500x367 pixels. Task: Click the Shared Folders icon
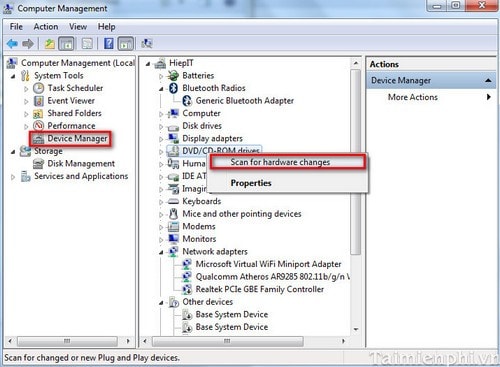tap(38, 114)
